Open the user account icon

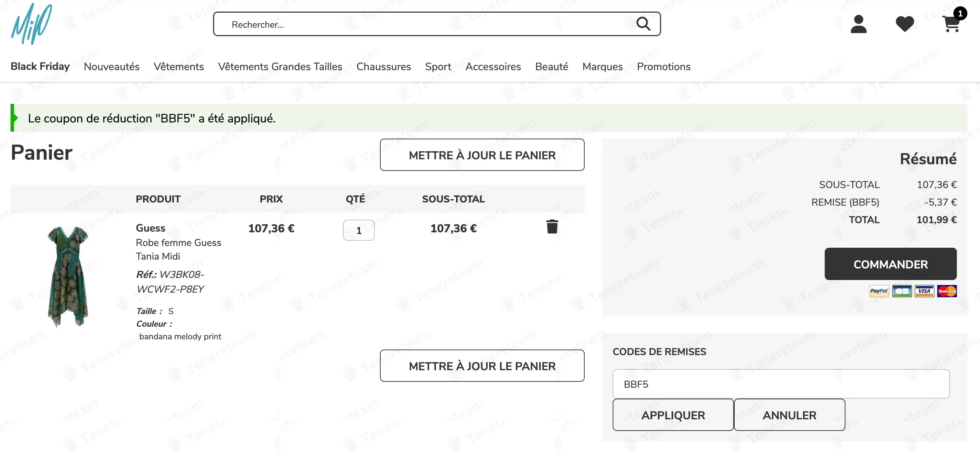(x=858, y=24)
